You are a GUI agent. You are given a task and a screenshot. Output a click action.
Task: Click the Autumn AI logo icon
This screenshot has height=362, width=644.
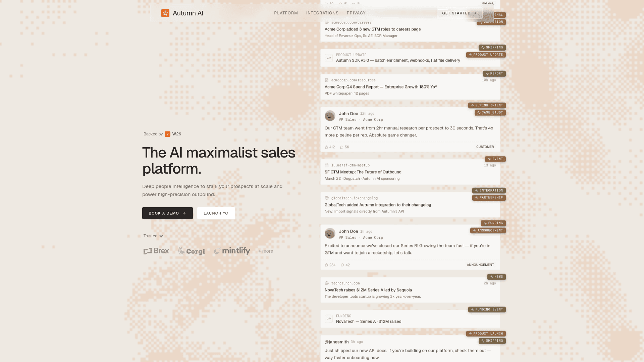(x=165, y=13)
